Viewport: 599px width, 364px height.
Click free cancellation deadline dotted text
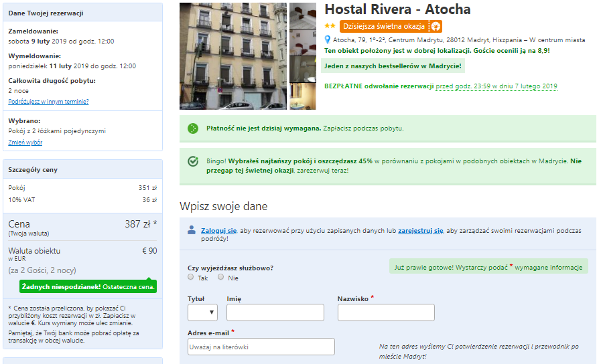[x=496, y=86]
